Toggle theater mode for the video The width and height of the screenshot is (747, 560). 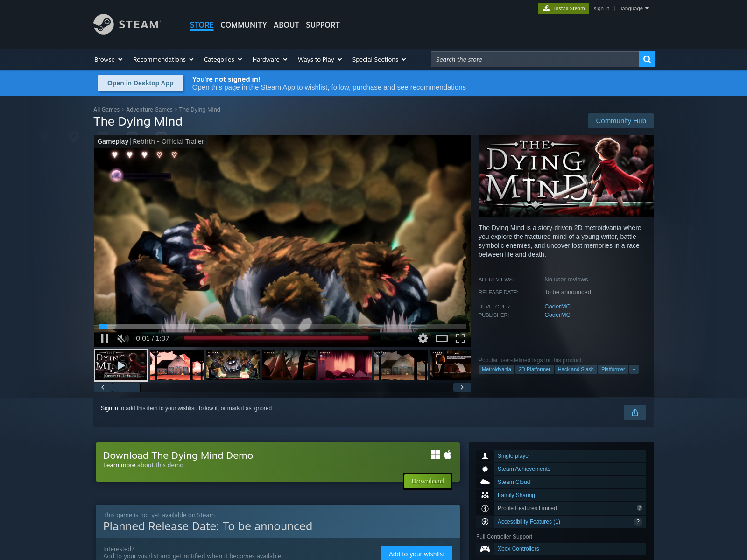point(442,338)
